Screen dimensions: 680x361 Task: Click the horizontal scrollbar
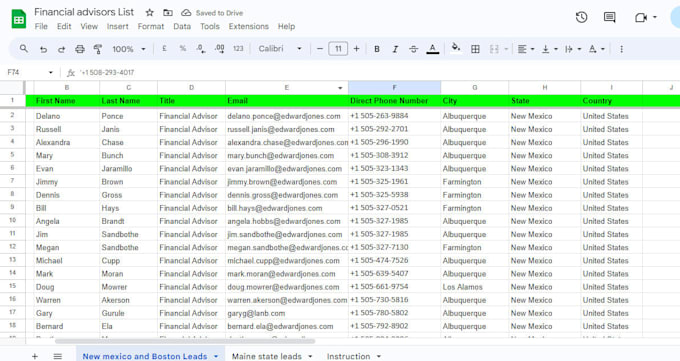(185, 341)
